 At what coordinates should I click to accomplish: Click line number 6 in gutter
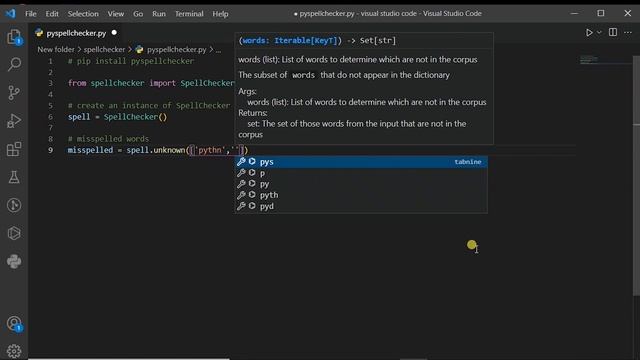(x=51, y=117)
